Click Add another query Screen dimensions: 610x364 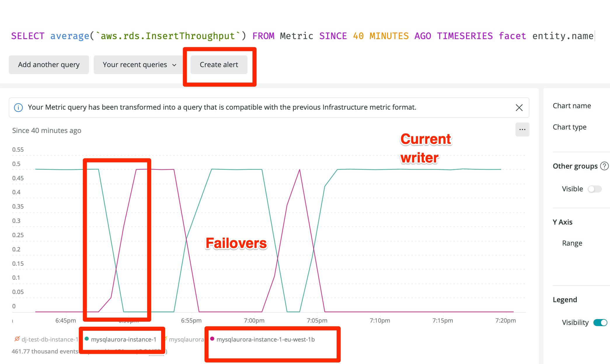(x=48, y=64)
